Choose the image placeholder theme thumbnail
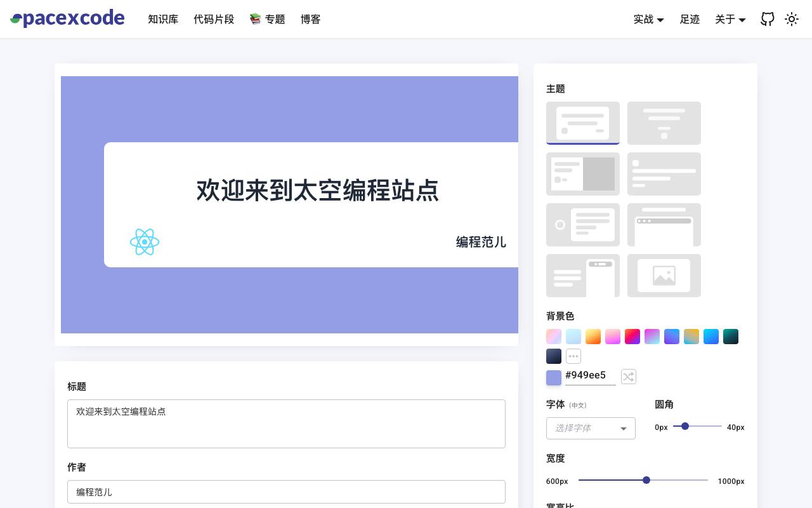This screenshot has width=812, height=508. (x=664, y=276)
